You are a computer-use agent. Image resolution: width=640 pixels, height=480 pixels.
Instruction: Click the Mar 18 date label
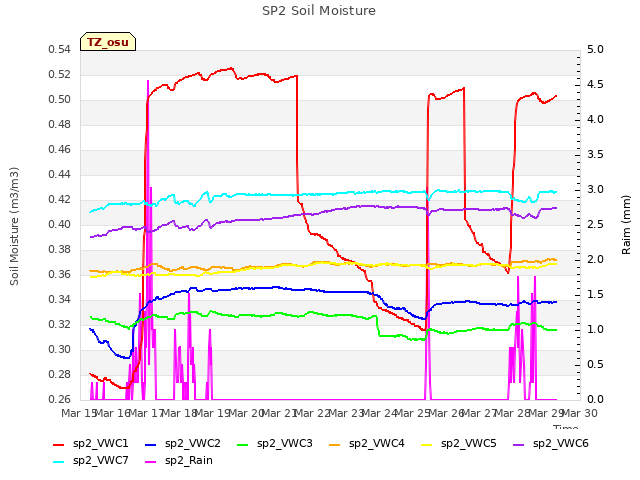coord(180,413)
